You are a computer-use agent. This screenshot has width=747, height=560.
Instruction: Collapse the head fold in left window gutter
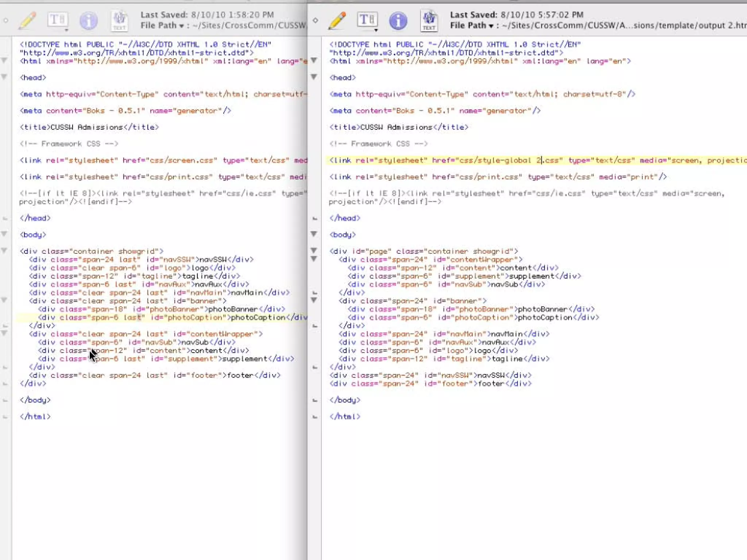point(4,77)
